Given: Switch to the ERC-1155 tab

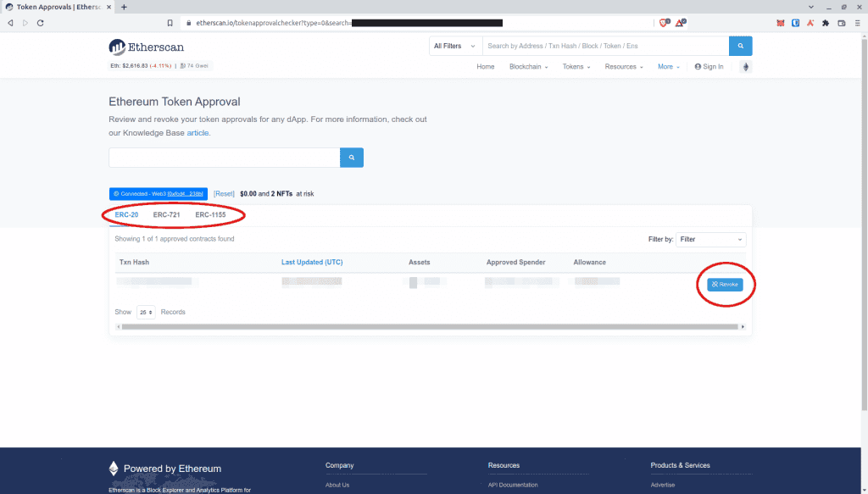Looking at the screenshot, I should [213, 214].
